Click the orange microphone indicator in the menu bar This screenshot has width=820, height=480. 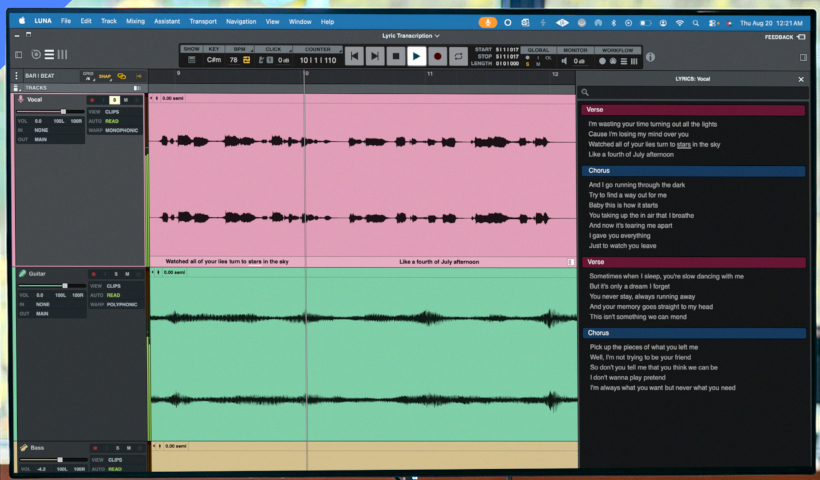(x=487, y=22)
